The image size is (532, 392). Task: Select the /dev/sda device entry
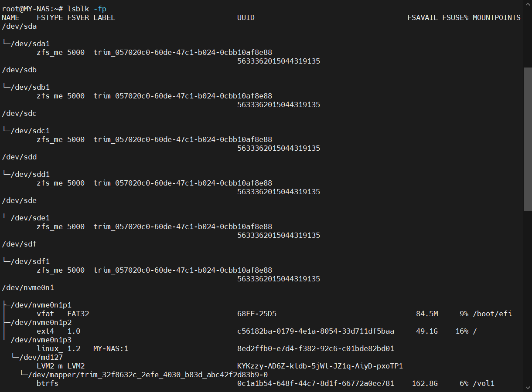(x=19, y=26)
